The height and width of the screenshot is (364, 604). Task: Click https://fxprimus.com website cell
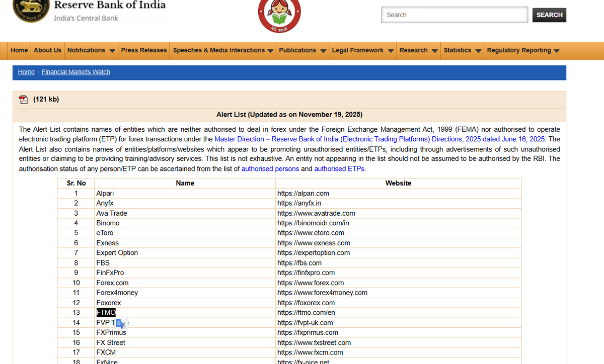coord(398,332)
